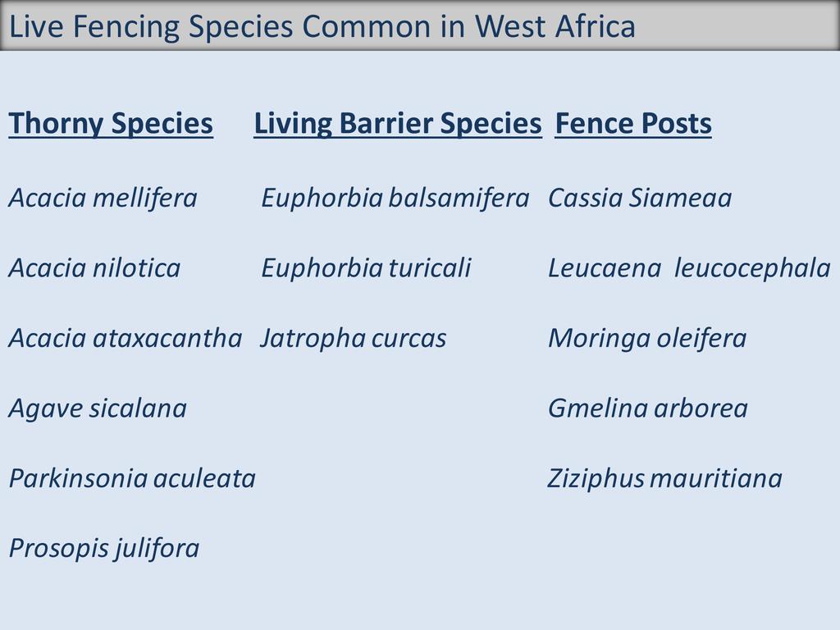The width and height of the screenshot is (840, 630).
Task: Select Acacia nilotica text
Action: pyautogui.click(x=94, y=268)
